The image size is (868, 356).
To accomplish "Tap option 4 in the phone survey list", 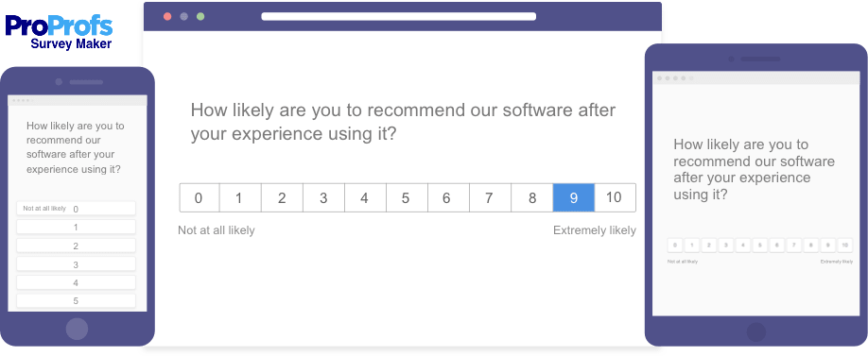I will (76, 282).
